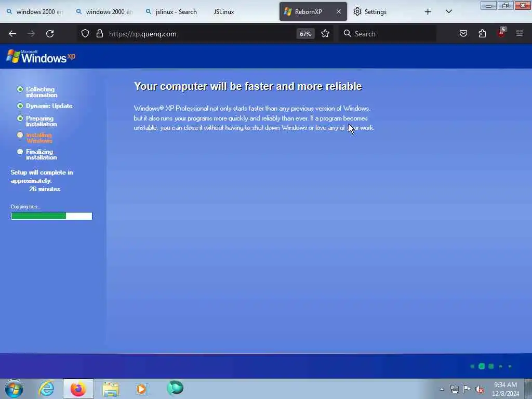
Task: Bookmark this page with the star
Action: click(325, 34)
